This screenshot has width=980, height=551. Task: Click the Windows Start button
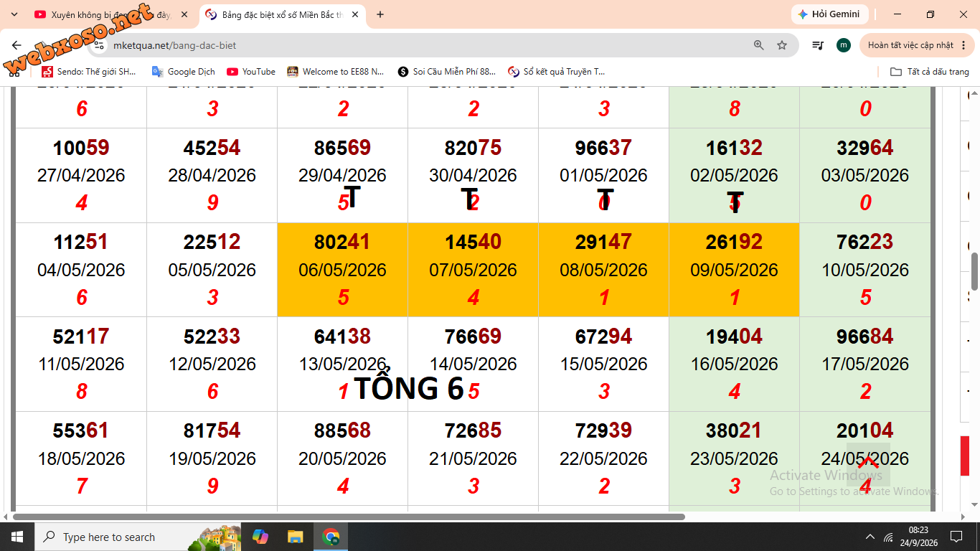(17, 537)
